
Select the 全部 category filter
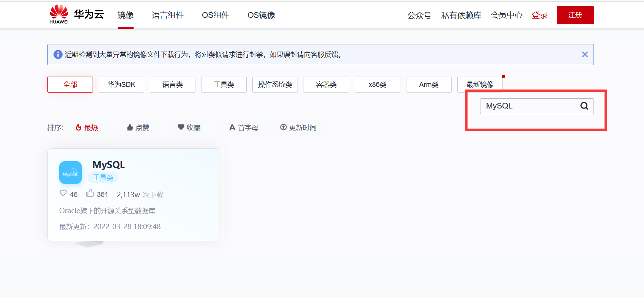70,85
